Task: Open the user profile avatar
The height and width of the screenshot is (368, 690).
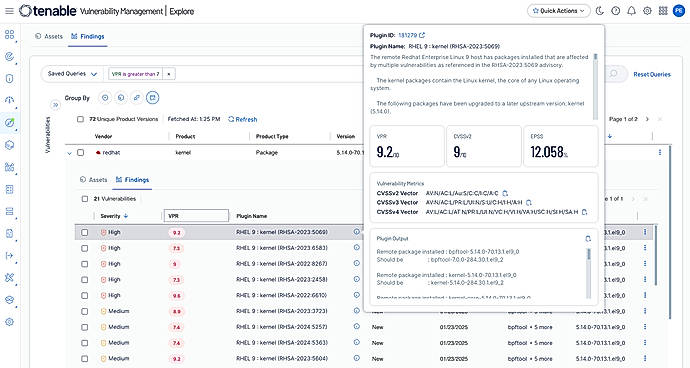Action: coord(679,11)
